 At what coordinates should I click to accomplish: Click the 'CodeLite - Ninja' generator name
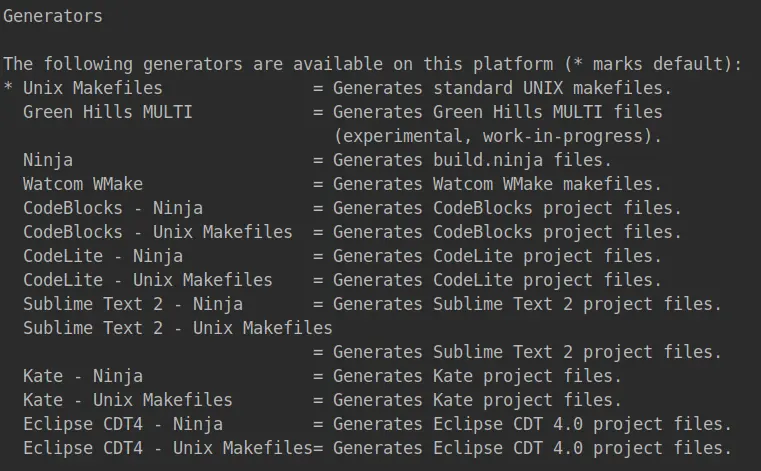(103, 256)
